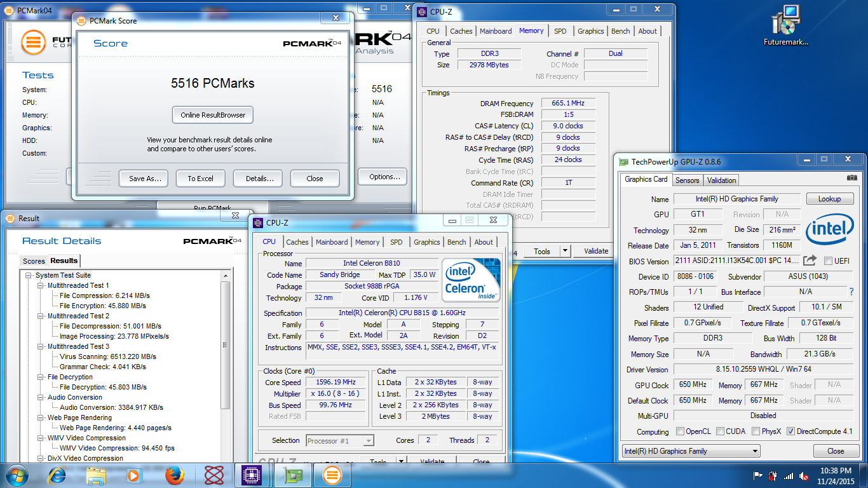This screenshot has height=488, width=868.
Task: Open the Action Center flag tray icon
Action: [757, 475]
